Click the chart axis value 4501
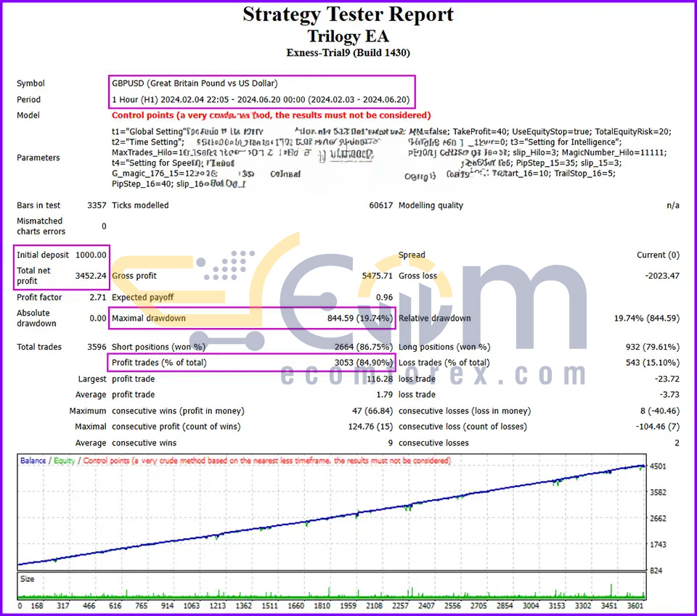The width and height of the screenshot is (697, 616). click(658, 467)
